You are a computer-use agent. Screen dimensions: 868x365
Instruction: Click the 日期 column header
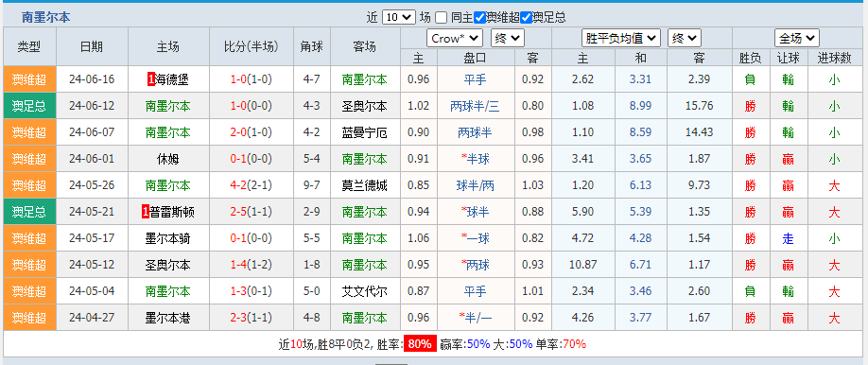pos(92,46)
